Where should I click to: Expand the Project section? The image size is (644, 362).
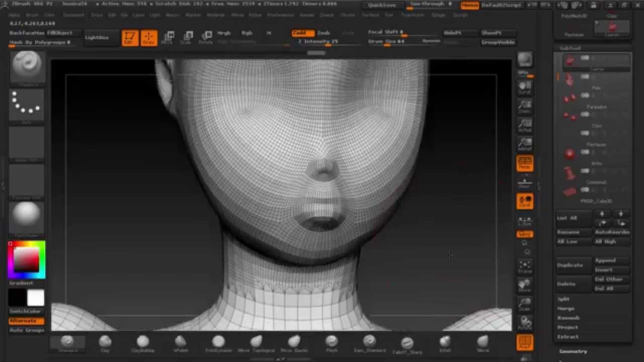[x=568, y=327]
